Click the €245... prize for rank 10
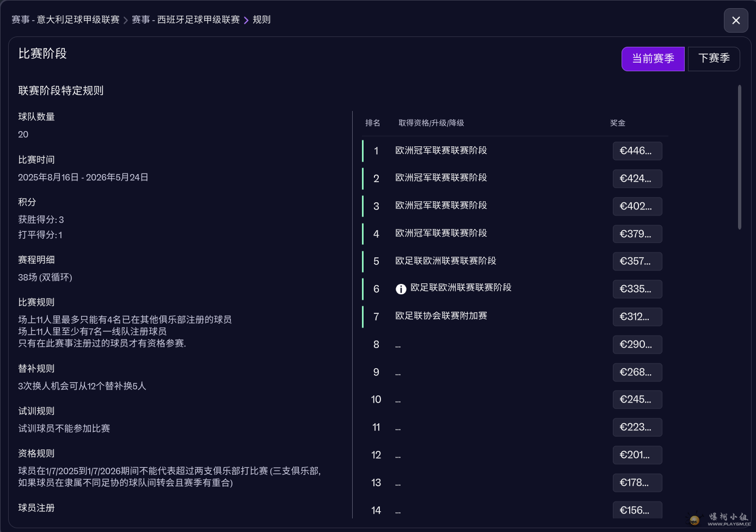Viewport: 756px width, 532px height. (637, 400)
